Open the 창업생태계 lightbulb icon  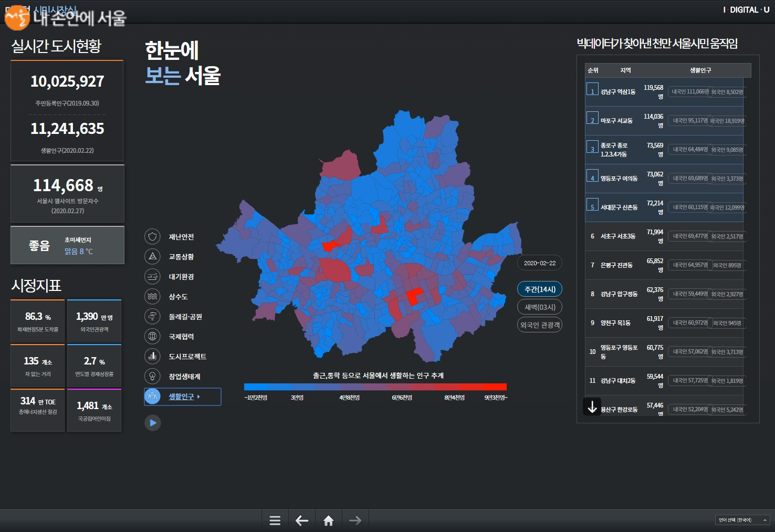pyautogui.click(x=152, y=377)
